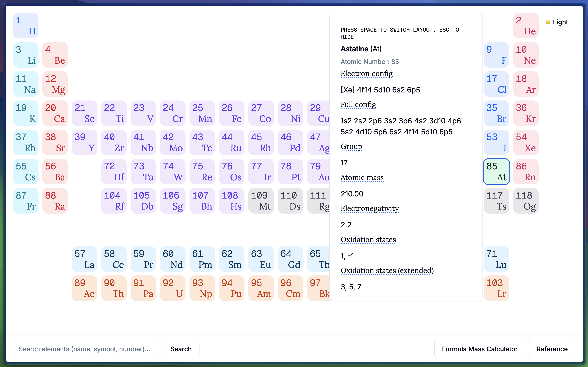Open the Uranium (U) element tile

[x=173, y=288]
